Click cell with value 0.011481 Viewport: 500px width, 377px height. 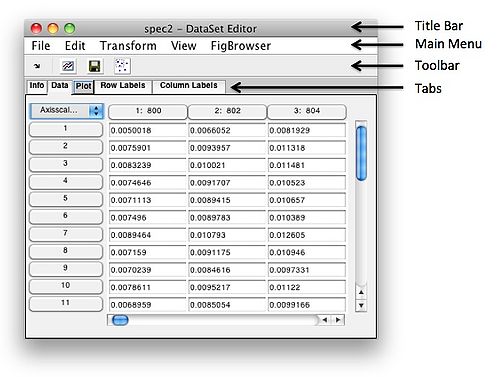coord(307,165)
